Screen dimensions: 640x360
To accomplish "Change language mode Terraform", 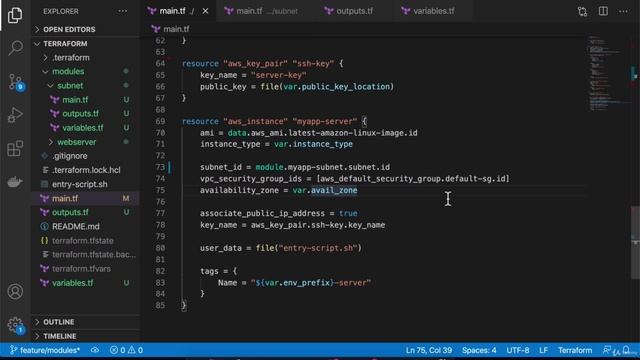I will click(575, 350).
